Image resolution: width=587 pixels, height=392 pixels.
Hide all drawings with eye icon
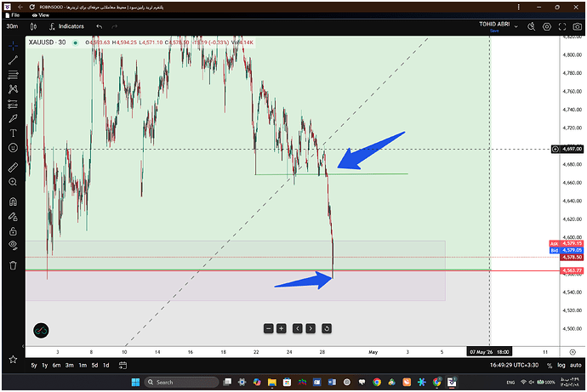(13, 246)
